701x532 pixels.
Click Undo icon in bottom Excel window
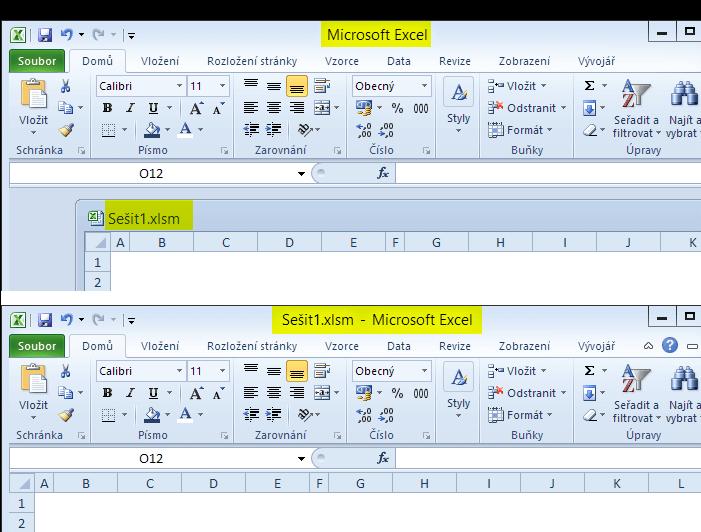click(67, 319)
